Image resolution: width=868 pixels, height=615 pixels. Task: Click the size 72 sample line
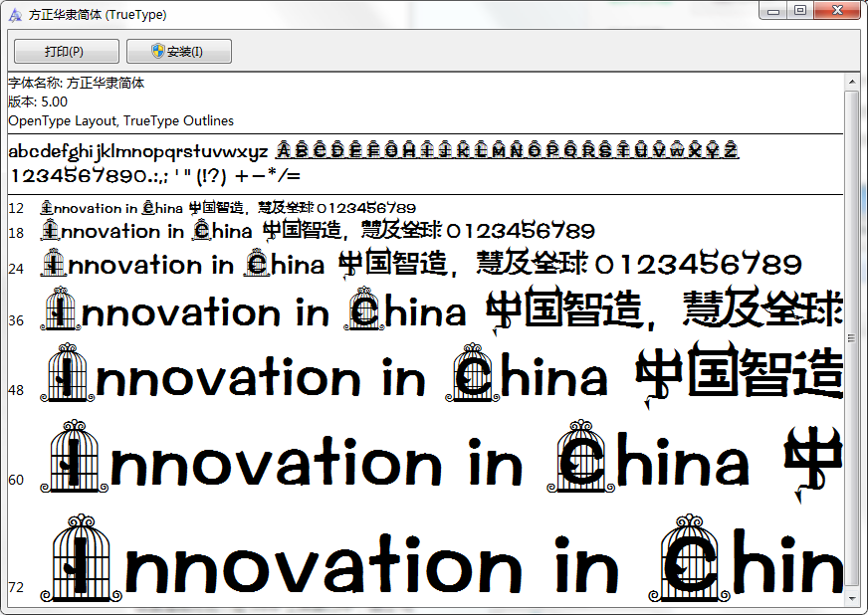pyautogui.click(x=441, y=558)
